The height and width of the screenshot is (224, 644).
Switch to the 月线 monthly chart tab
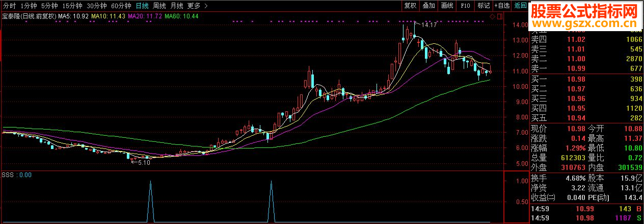177,6
